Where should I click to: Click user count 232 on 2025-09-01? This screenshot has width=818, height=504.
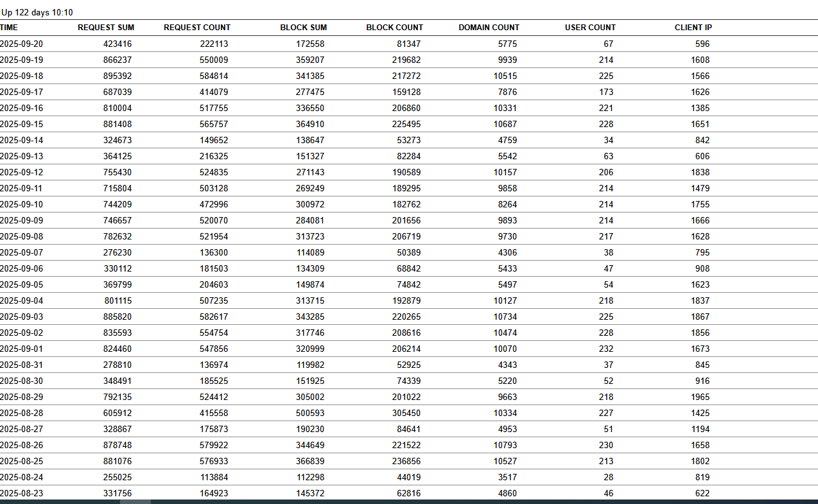pyautogui.click(x=605, y=349)
